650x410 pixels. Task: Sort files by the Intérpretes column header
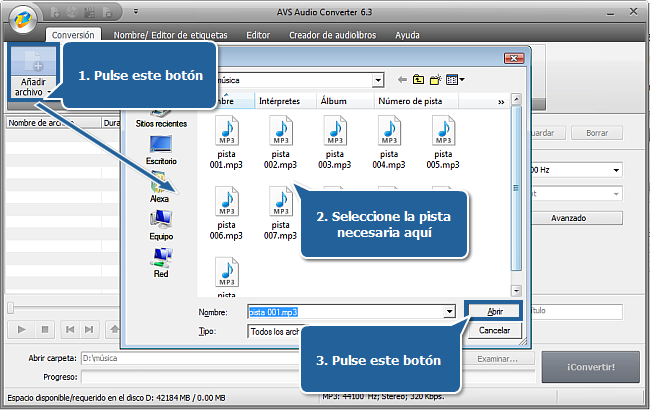click(284, 101)
